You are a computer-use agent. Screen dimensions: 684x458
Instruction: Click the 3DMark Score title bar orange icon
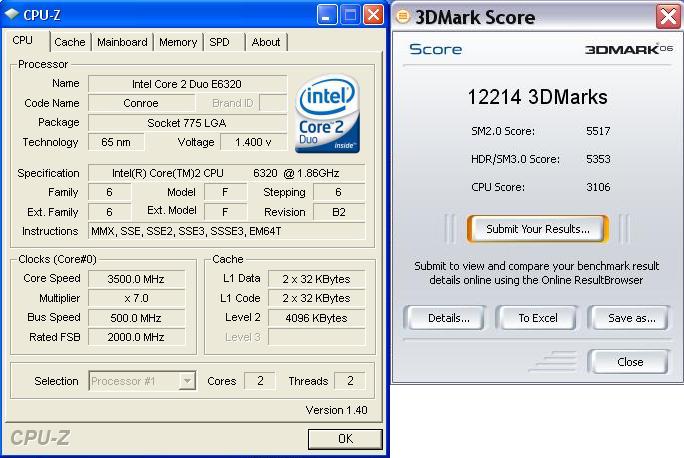click(x=403, y=17)
